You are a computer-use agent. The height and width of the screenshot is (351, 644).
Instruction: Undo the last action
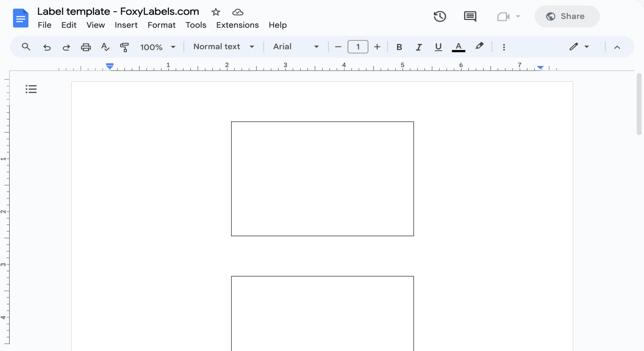47,47
